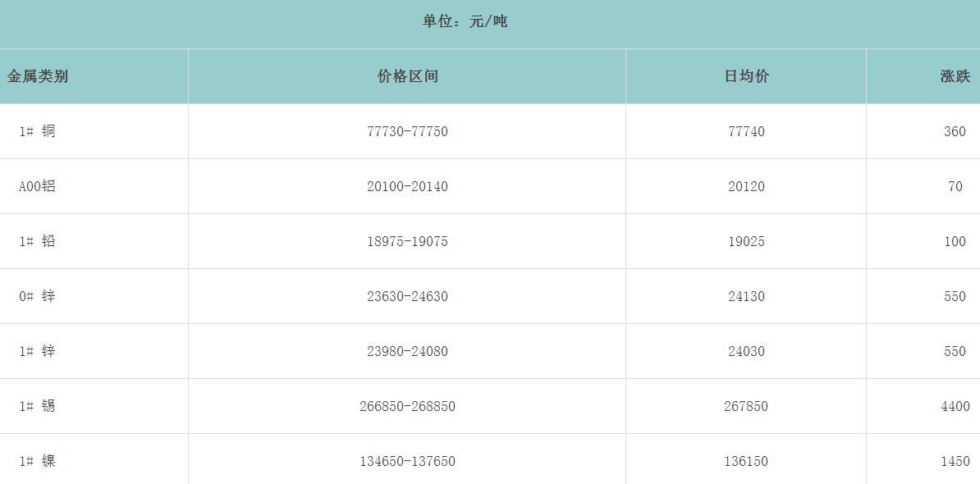Click copper price range 77730-77750
980x484 pixels.
[407, 131]
